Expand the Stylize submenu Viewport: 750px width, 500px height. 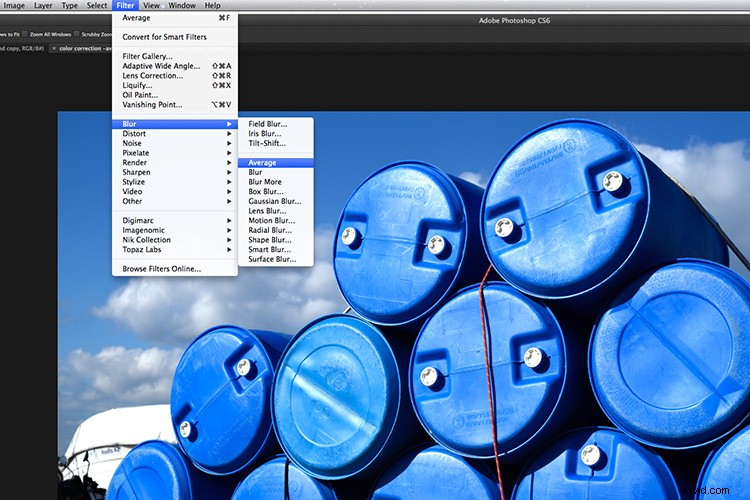[175, 182]
